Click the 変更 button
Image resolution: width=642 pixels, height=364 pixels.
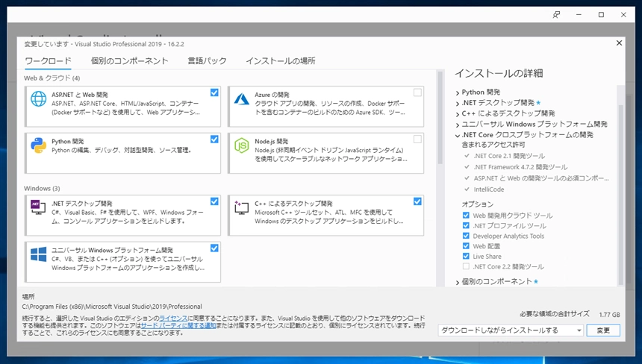tap(603, 330)
